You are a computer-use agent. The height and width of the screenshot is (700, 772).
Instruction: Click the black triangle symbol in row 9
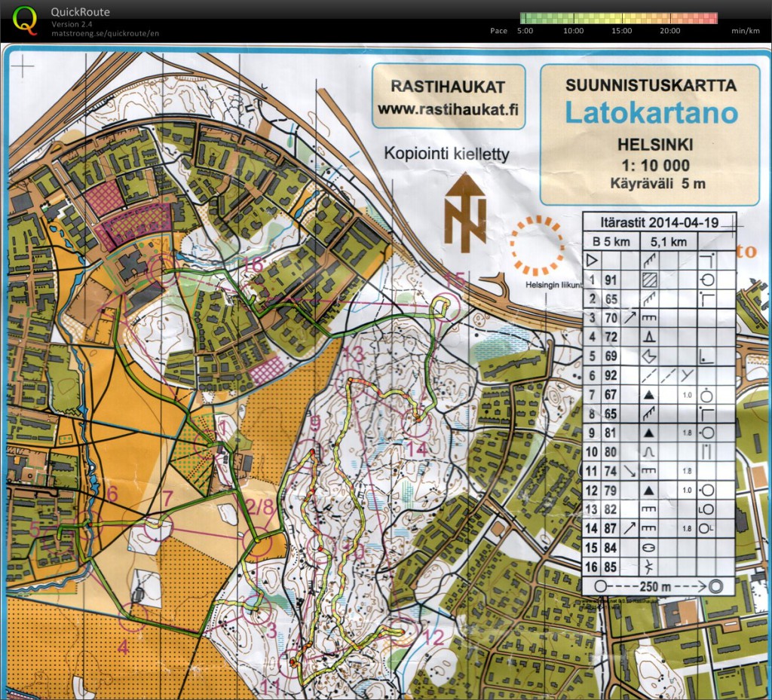coord(649,433)
